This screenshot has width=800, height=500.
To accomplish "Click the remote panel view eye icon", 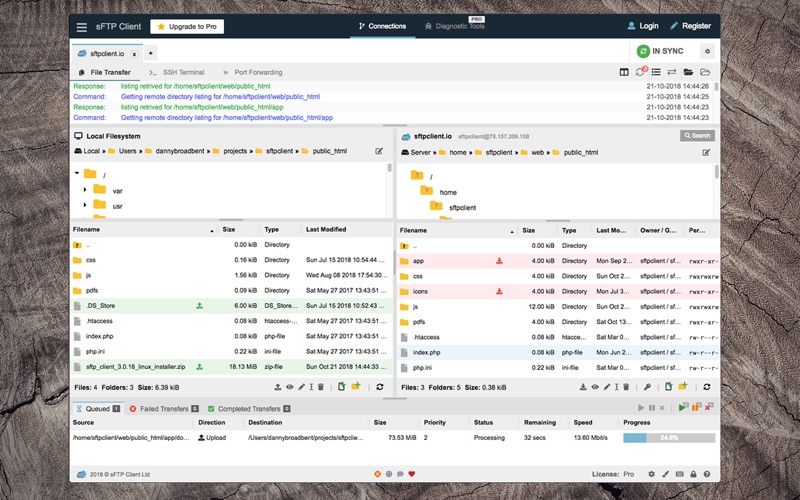I will 595,387.
